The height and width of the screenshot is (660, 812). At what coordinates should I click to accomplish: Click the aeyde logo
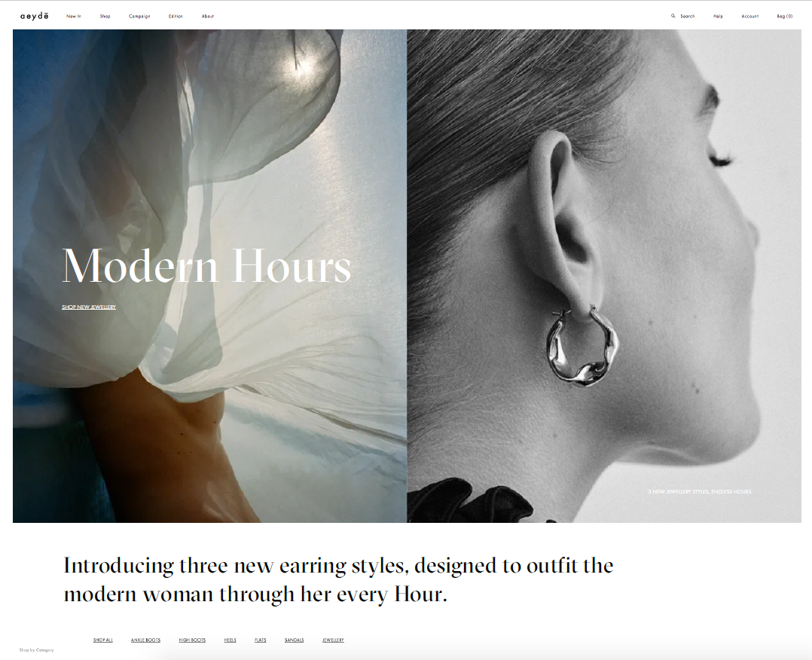35,16
